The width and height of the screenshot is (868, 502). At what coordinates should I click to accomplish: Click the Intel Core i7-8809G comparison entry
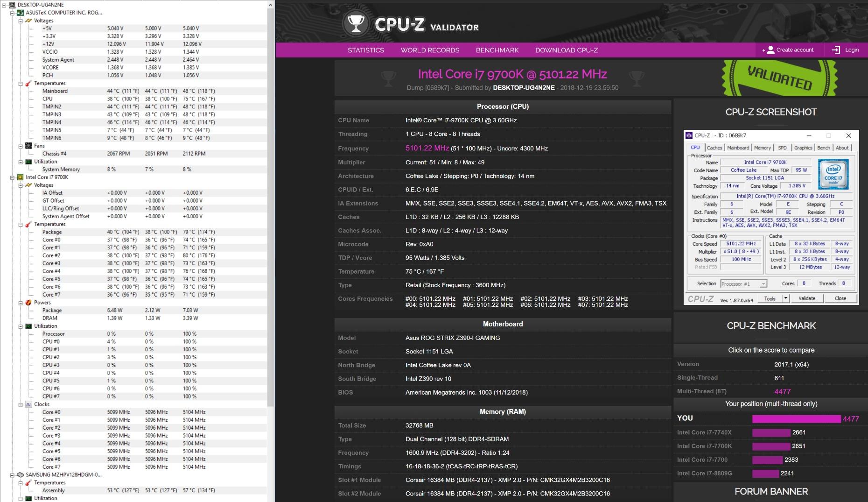coord(705,474)
